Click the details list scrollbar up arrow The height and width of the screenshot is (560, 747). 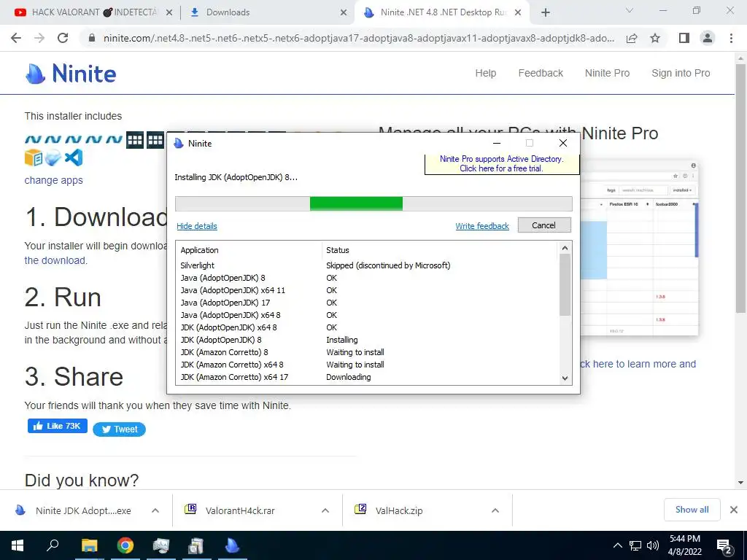pyautogui.click(x=565, y=248)
